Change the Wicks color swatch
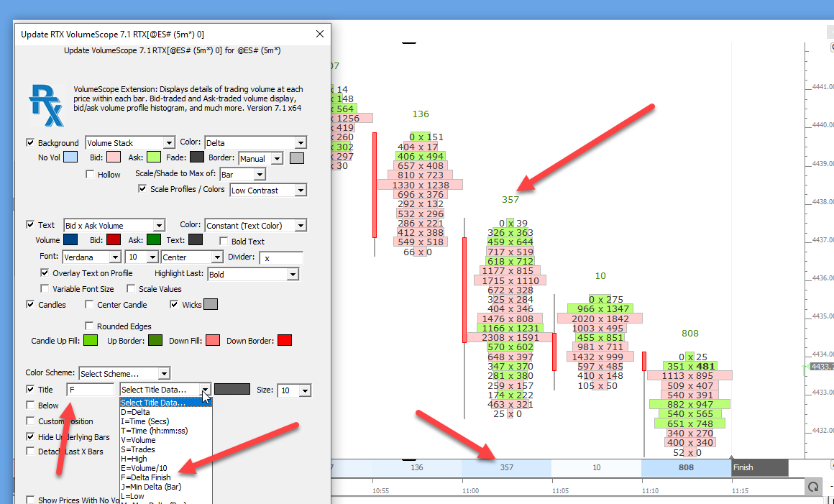Viewport: 834px width, 504px height. point(211,305)
